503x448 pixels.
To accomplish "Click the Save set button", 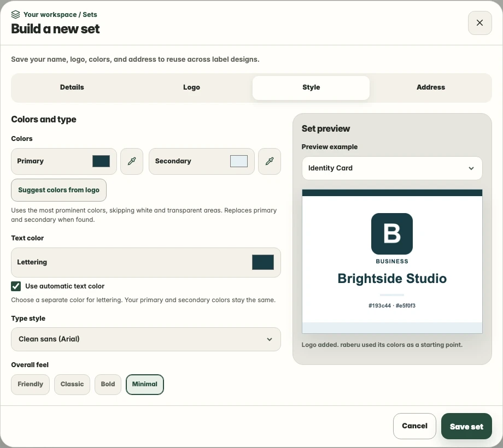I will tap(466, 426).
